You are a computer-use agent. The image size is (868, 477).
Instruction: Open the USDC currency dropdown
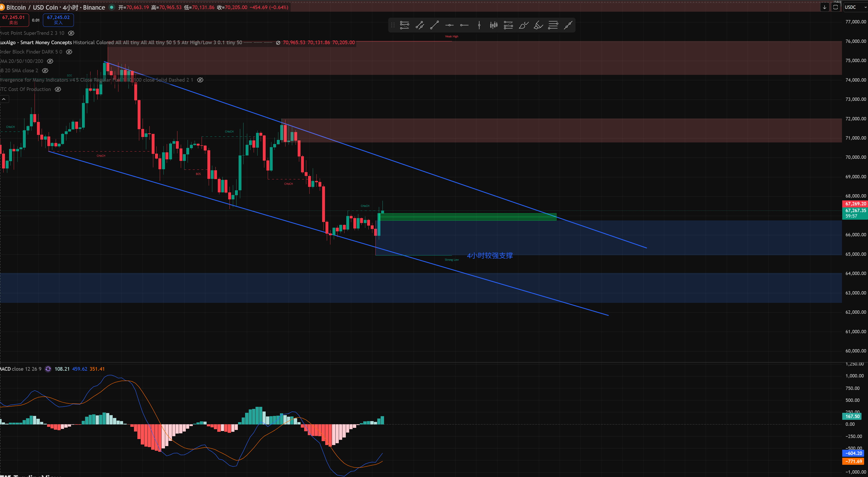[x=854, y=7]
